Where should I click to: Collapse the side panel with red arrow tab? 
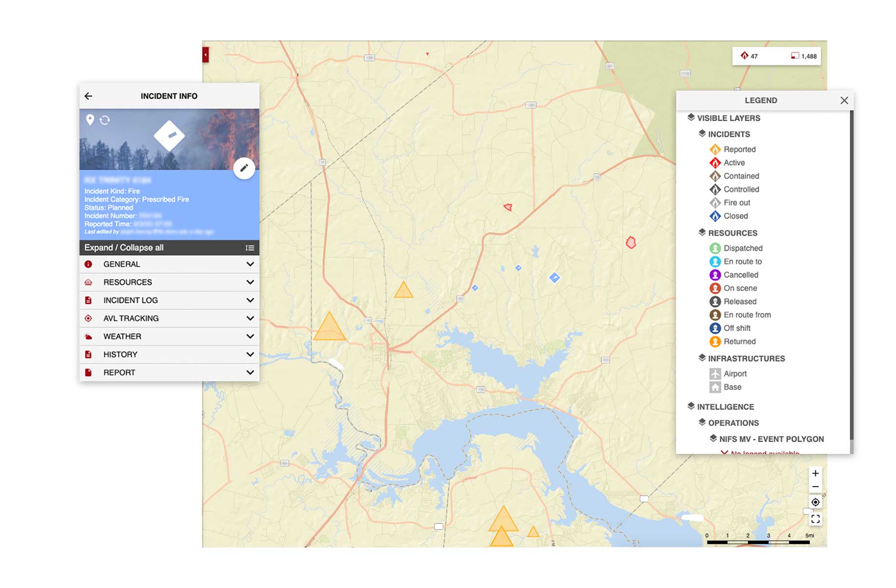tap(206, 55)
